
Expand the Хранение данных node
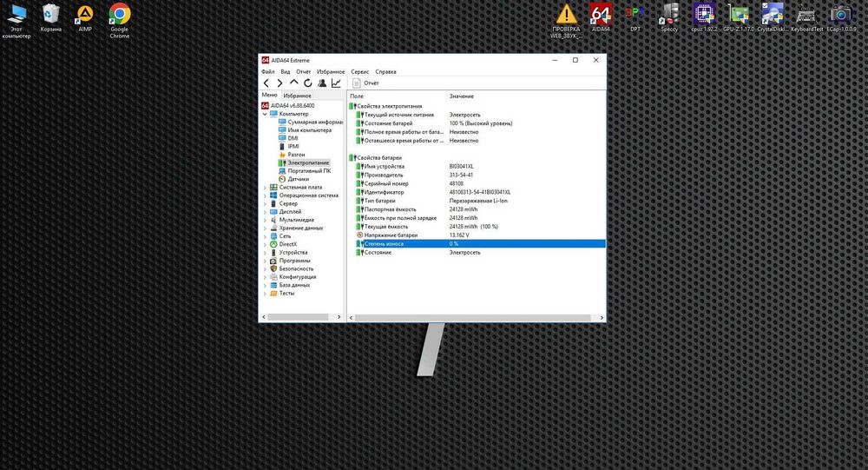click(265, 228)
